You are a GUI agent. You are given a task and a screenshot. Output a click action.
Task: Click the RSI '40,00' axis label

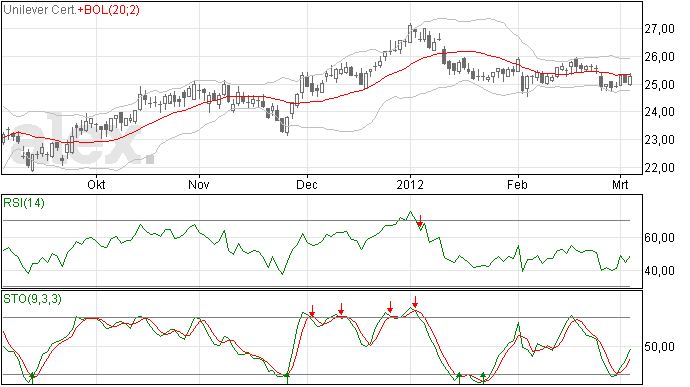click(x=659, y=271)
